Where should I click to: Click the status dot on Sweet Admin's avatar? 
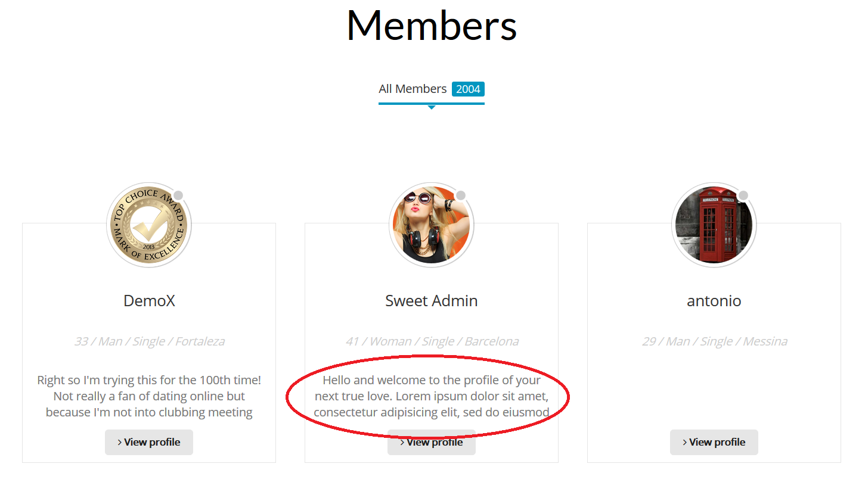[461, 195]
